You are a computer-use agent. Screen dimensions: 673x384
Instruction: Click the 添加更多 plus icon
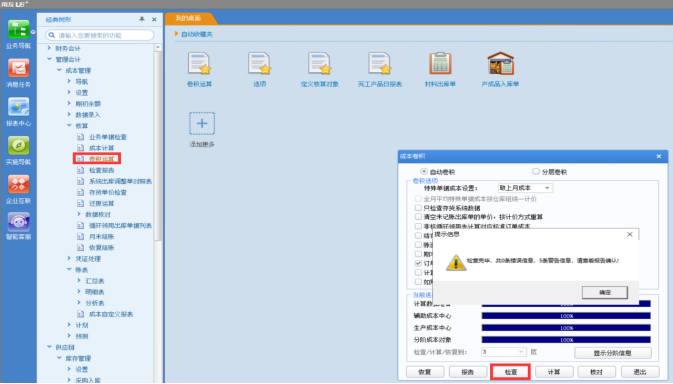point(202,123)
